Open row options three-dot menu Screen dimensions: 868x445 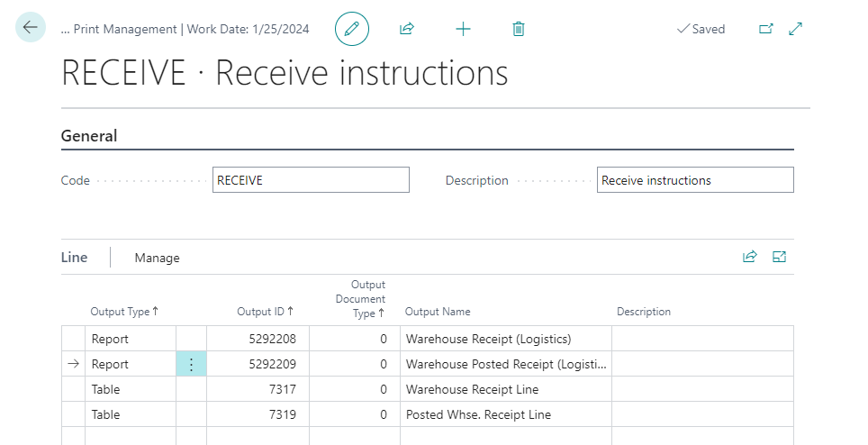pyautogui.click(x=191, y=364)
